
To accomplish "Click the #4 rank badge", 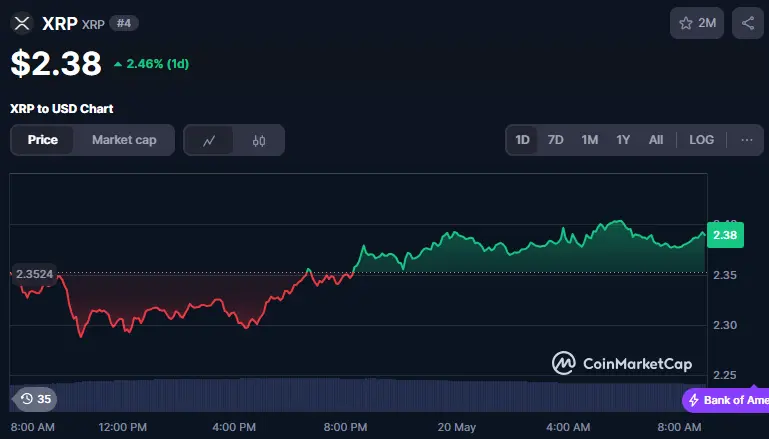I will 124,23.
